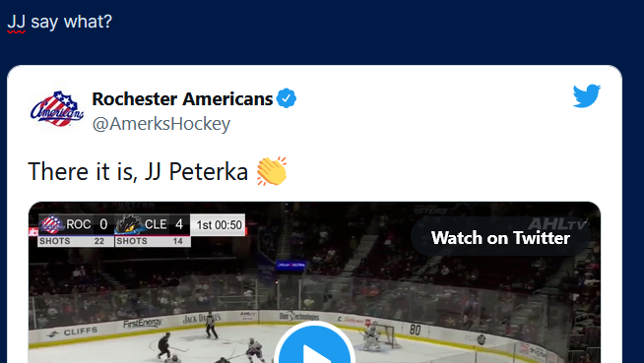
Task: Click the CLE Monsters logo in the scoreboard
Action: click(x=129, y=224)
